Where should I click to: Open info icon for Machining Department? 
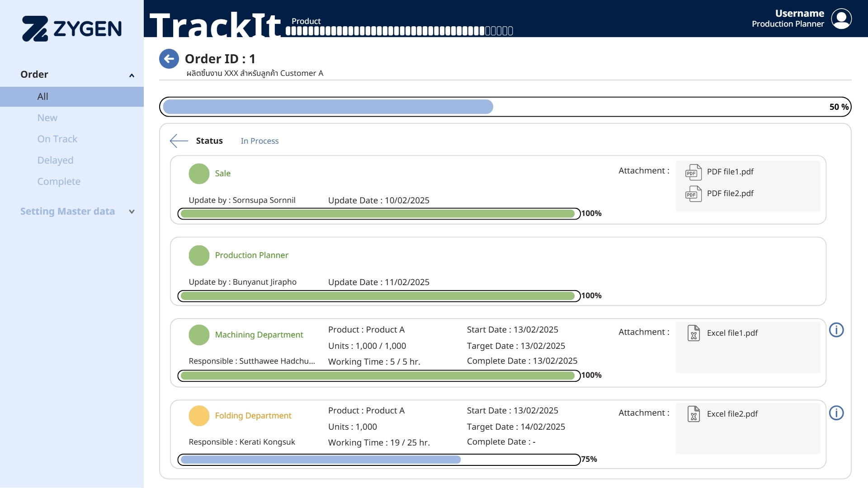pos(836,330)
